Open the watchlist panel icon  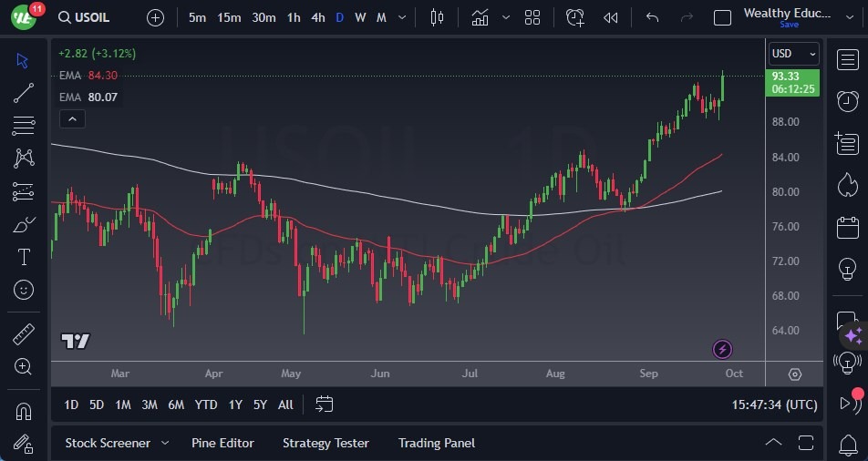point(847,59)
